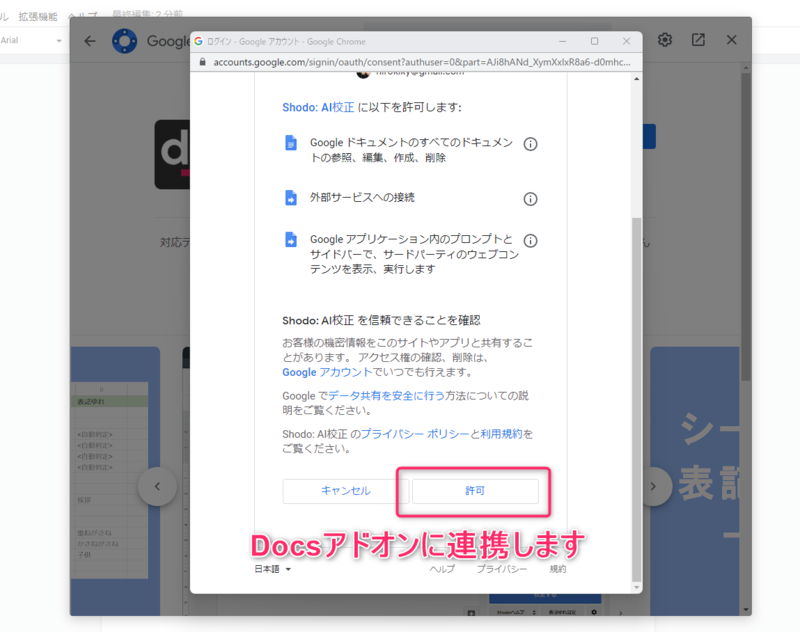Show info for Google ドキュメント permission
Viewport: 800px width, 632px height.
pos(531,144)
